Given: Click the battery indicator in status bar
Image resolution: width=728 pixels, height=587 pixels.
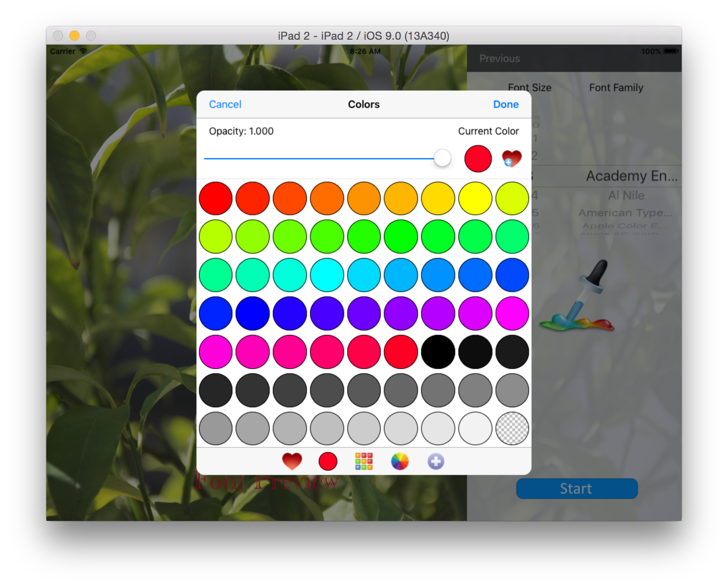Looking at the screenshot, I should click(x=671, y=51).
